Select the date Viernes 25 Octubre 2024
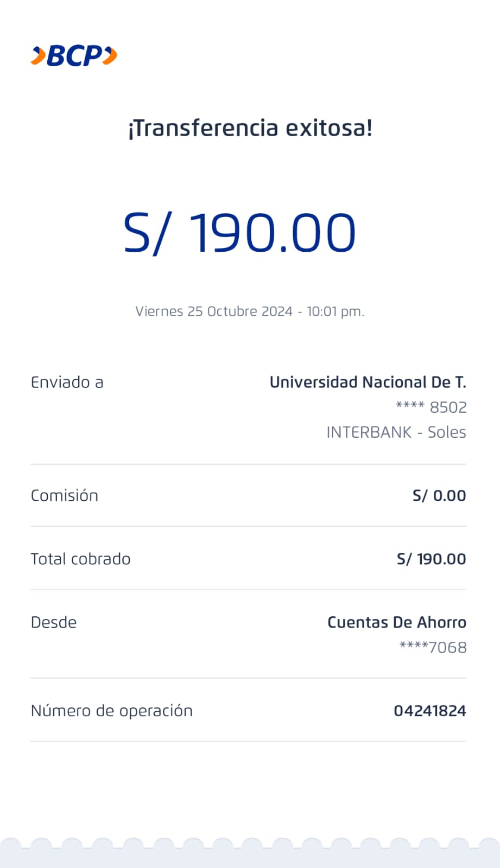Viewport: 500px width, 868px height. pos(214,311)
